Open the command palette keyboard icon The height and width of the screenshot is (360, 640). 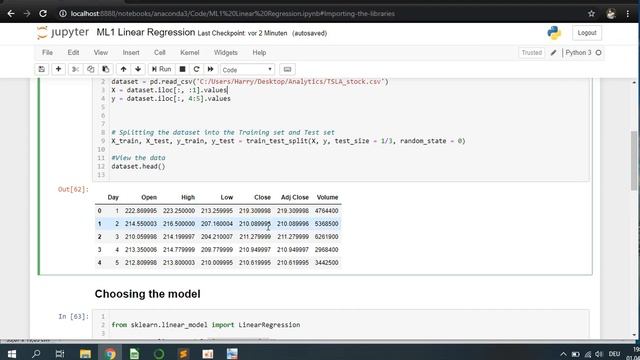click(x=287, y=69)
